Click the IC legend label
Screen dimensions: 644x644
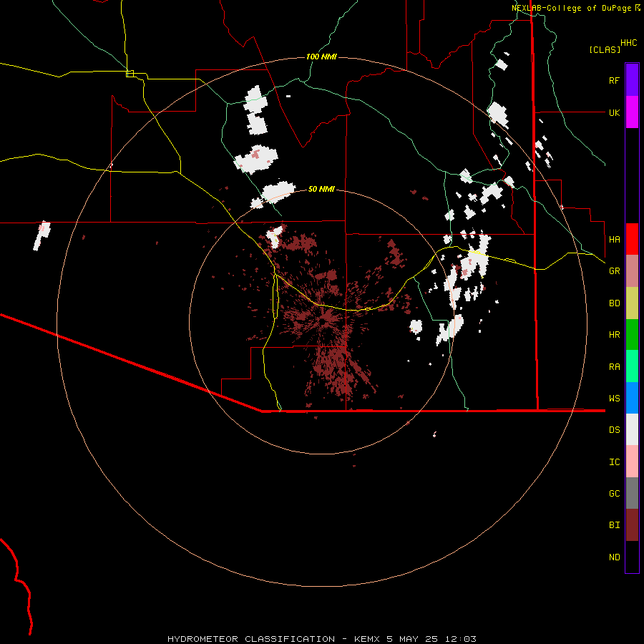[615, 462]
